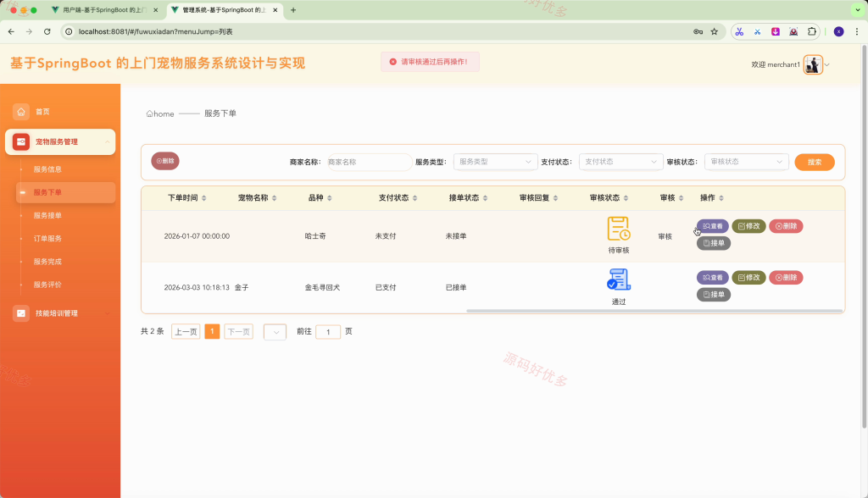
Task: Sort by 接单状态 column arrows
Action: pos(485,198)
